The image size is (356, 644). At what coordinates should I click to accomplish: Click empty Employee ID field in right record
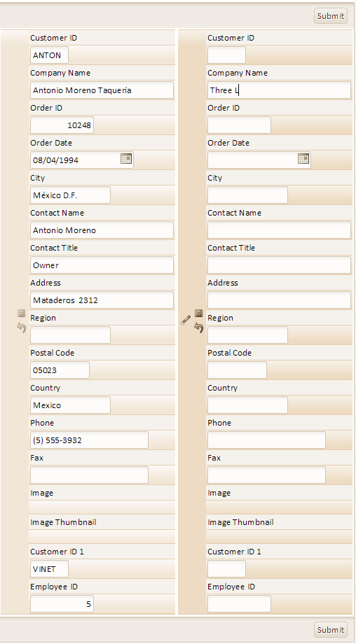(x=239, y=603)
